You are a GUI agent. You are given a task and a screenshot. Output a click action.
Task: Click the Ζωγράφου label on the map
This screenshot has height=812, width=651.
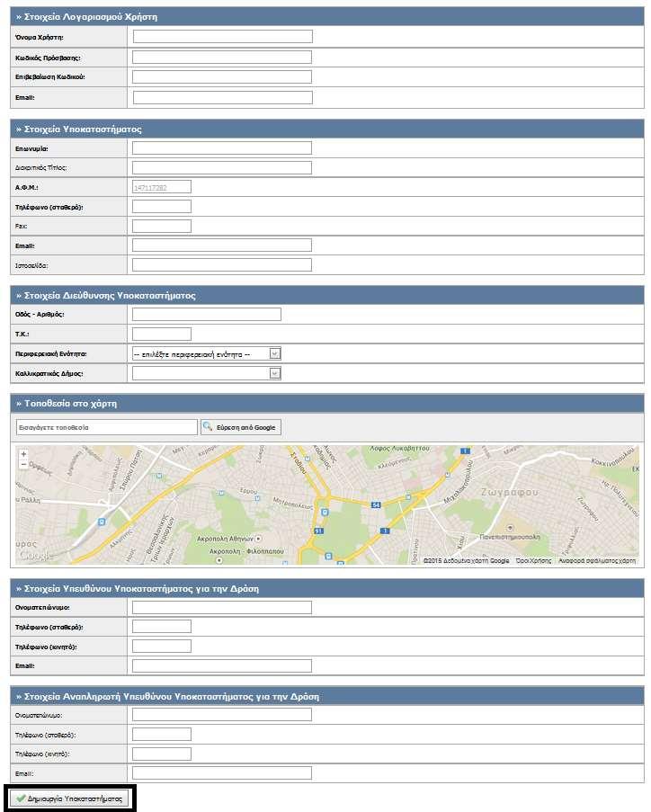point(510,493)
